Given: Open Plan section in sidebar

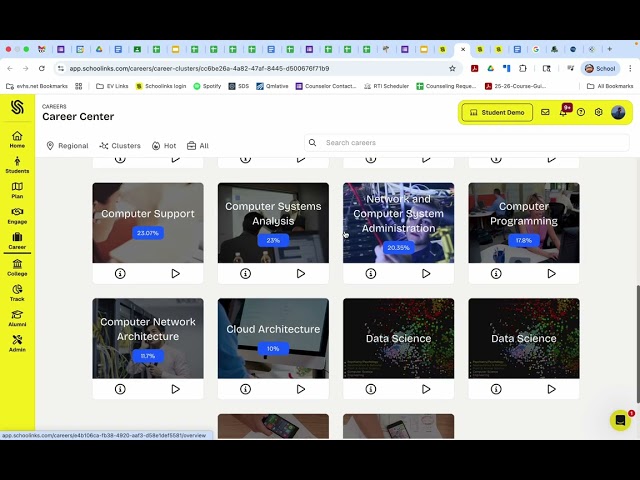Looking at the screenshot, I should tap(17, 190).
